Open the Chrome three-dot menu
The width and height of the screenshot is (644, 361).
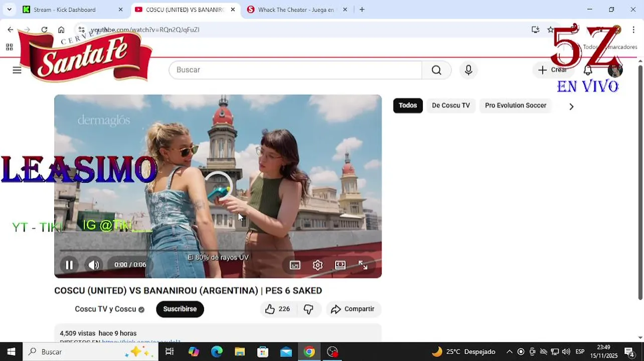pyautogui.click(x=633, y=30)
